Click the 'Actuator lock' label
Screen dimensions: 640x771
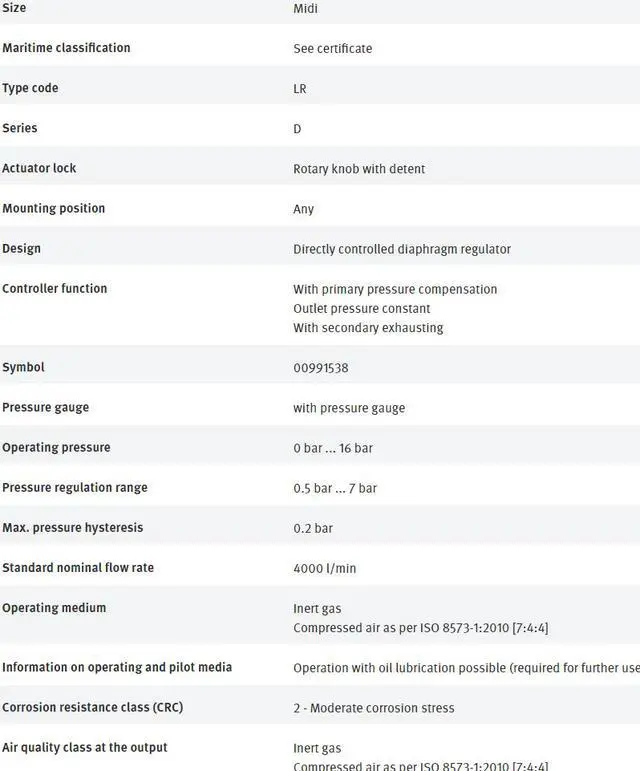pos(39,168)
